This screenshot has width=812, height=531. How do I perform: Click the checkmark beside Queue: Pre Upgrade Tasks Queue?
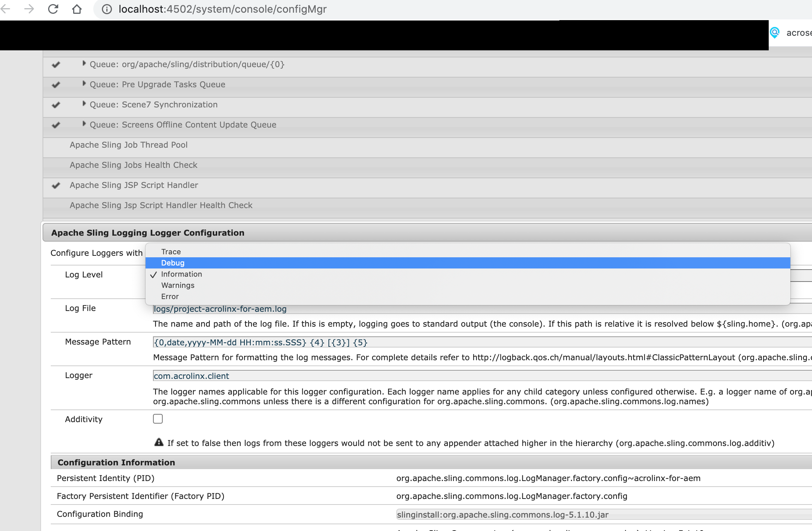tap(55, 85)
